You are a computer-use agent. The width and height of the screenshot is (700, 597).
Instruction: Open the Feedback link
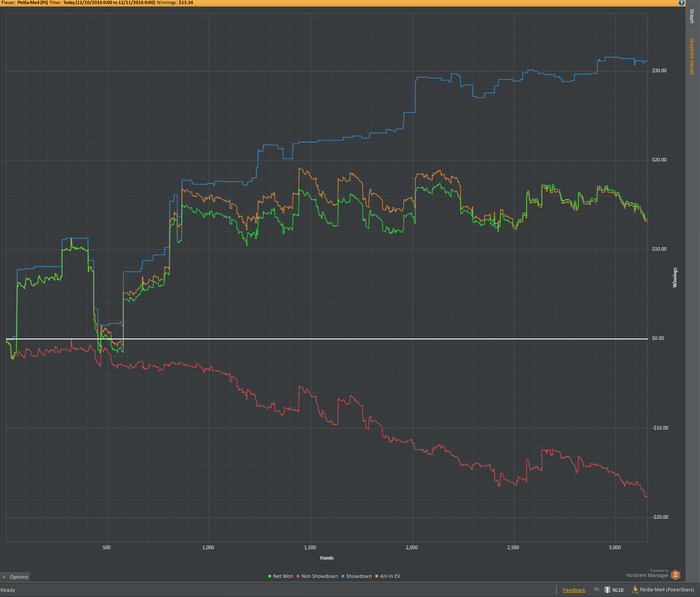point(574,590)
